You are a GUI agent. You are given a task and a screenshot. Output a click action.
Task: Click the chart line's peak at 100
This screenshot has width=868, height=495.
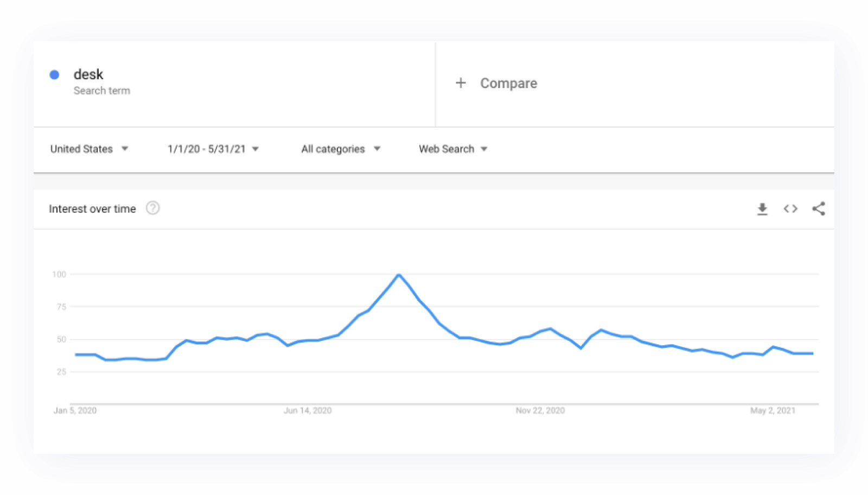pyautogui.click(x=399, y=275)
